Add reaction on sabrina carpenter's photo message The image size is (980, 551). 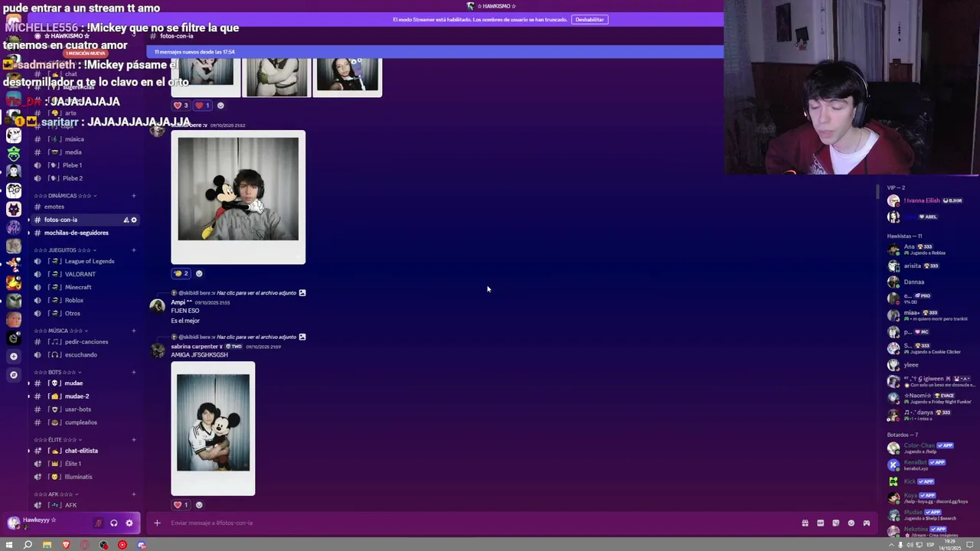point(199,504)
